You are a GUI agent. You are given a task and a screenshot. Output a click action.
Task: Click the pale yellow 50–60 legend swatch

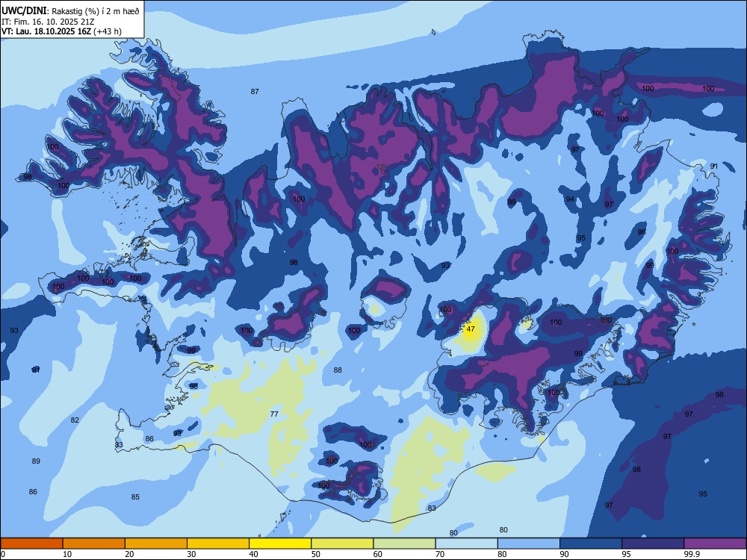[343, 544]
